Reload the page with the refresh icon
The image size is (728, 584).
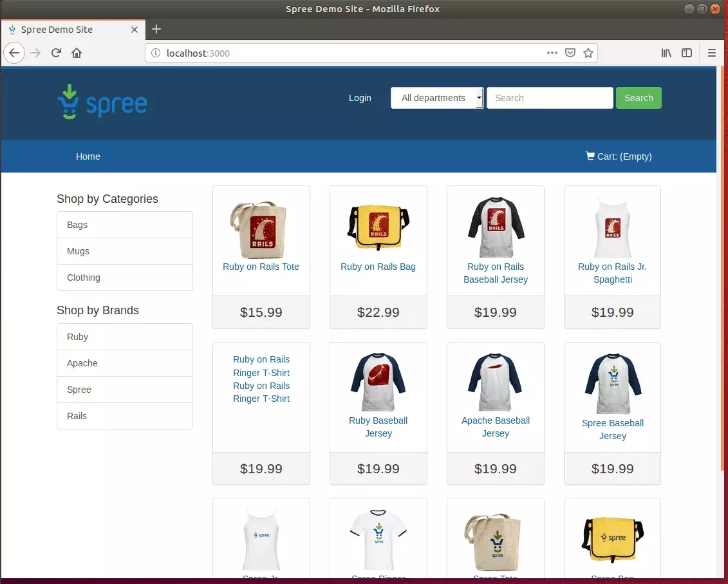click(x=56, y=53)
